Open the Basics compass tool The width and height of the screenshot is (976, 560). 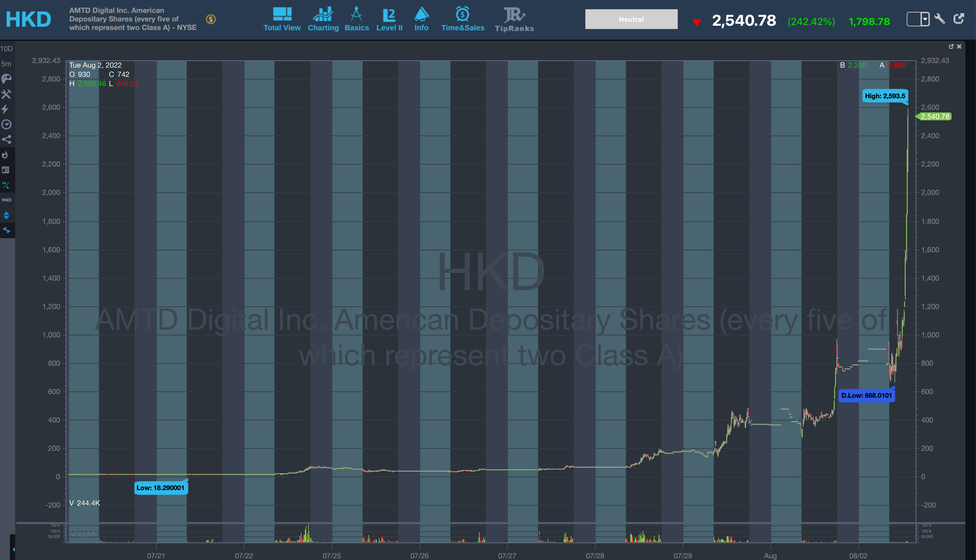point(357,19)
